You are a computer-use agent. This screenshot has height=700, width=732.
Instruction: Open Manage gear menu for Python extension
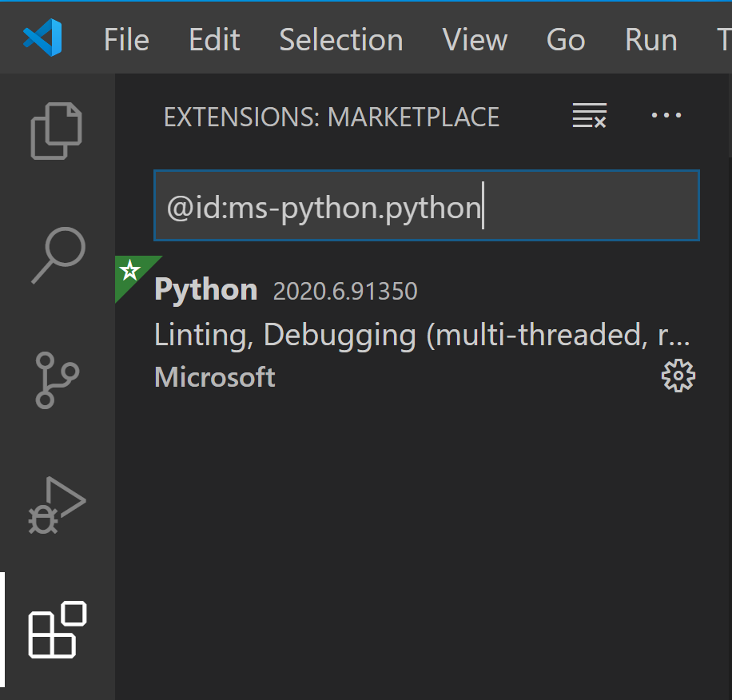(x=678, y=376)
